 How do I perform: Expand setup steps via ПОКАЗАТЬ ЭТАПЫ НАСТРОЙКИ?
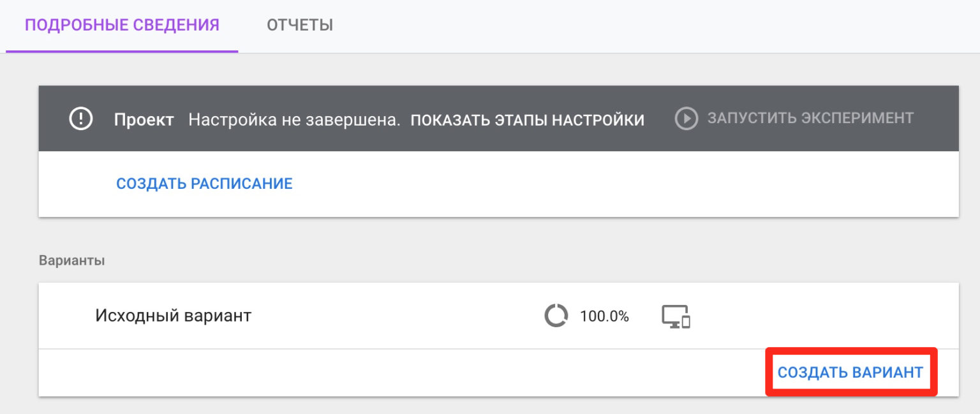tap(528, 119)
